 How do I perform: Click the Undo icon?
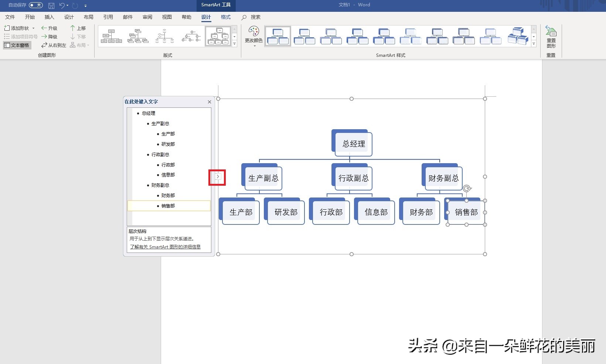(x=61, y=6)
